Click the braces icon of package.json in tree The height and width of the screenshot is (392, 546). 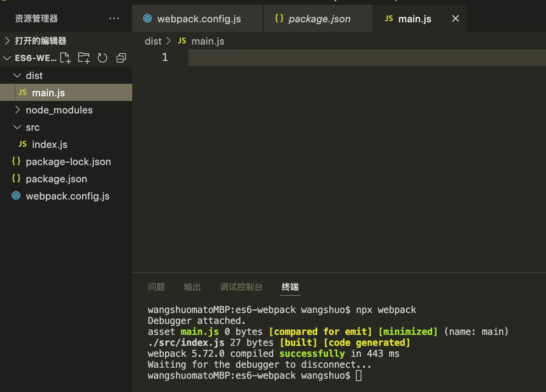(x=16, y=178)
